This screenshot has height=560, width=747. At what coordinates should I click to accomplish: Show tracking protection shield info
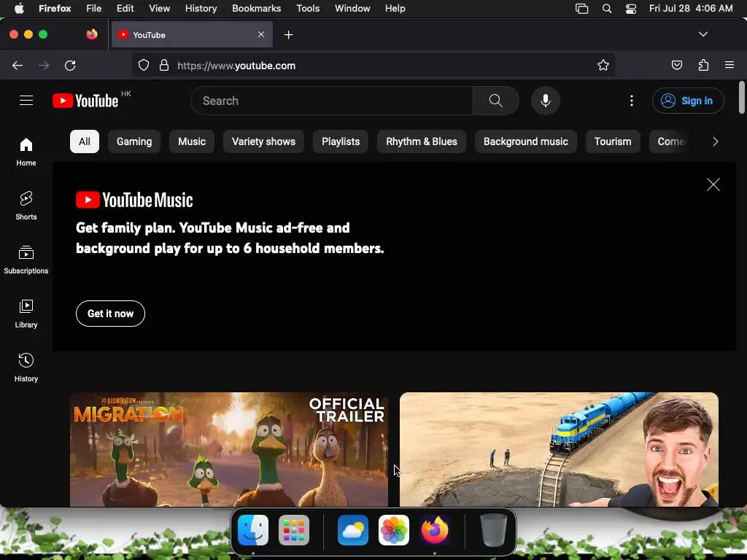point(144,65)
